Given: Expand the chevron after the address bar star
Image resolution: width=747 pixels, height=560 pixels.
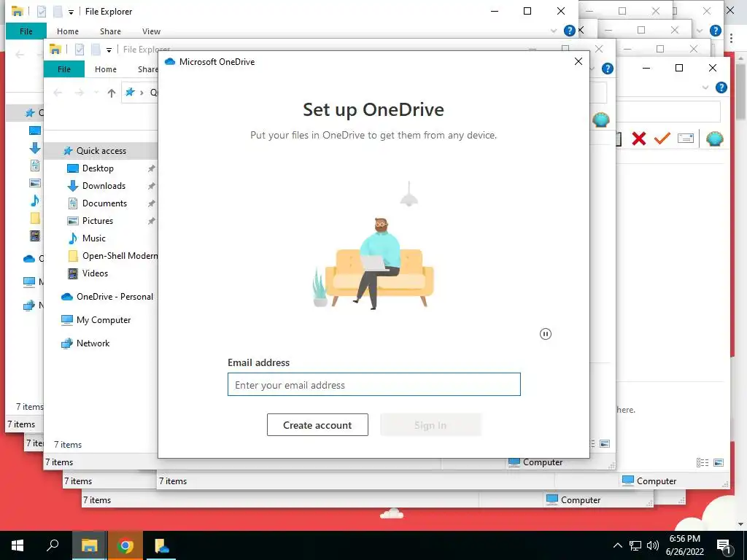Looking at the screenshot, I should click(x=142, y=93).
